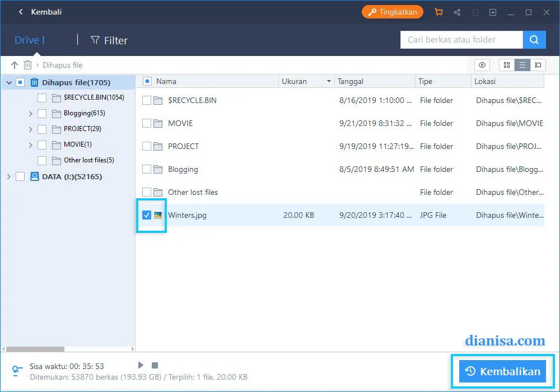Screen dimensions: 560x392
Task: Uncheck the Winters.jpg checkbox
Action: pyautogui.click(x=147, y=215)
